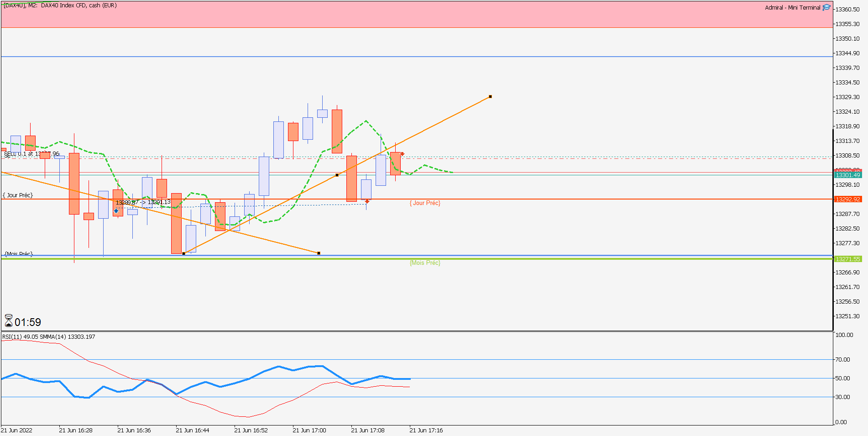Click the 13344.90 price axis label
Viewport: 868px width, 436px height.
[847, 53]
